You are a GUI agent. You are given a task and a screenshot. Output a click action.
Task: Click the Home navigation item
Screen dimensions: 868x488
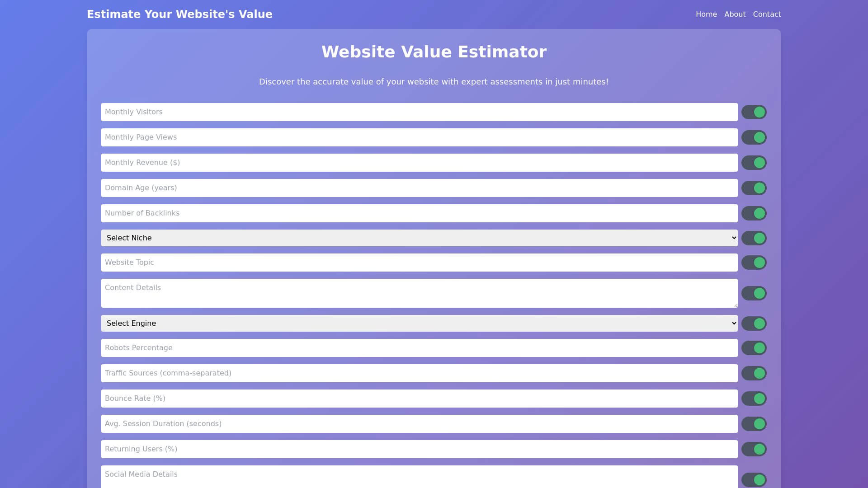coord(707,14)
